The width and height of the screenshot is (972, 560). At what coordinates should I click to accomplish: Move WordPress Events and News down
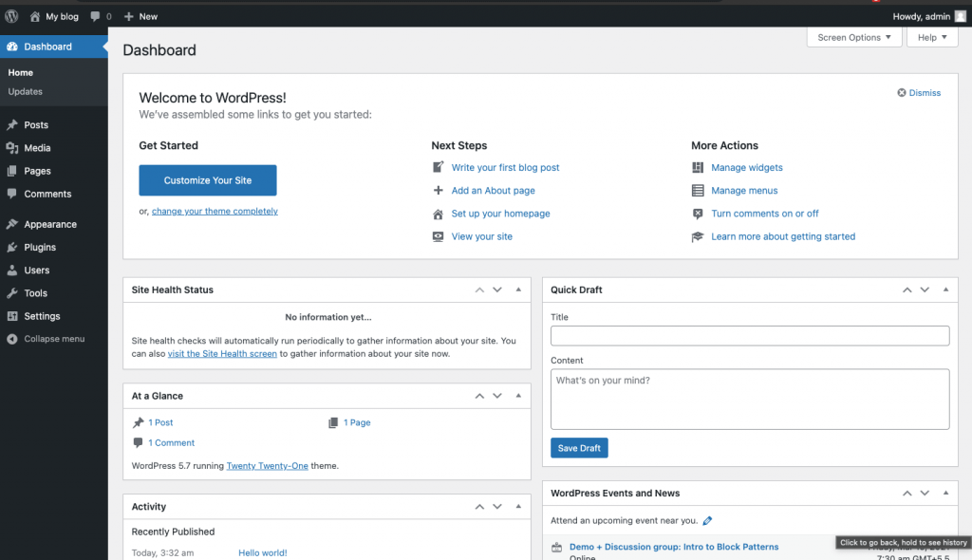coord(925,493)
